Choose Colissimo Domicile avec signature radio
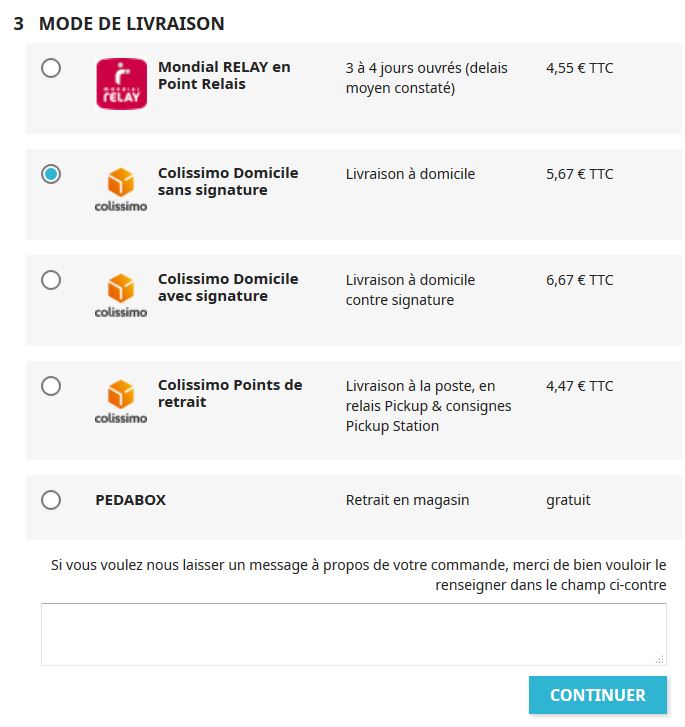 [51, 280]
